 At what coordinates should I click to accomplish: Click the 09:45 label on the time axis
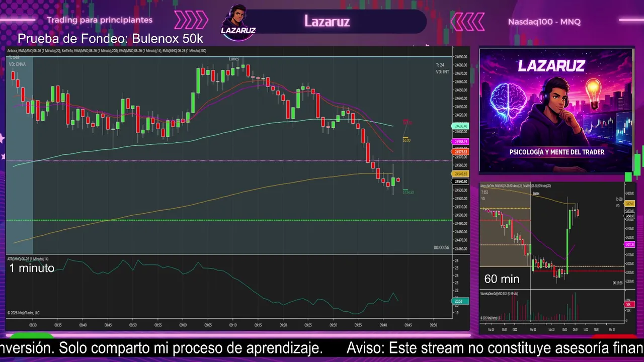pyautogui.click(x=408, y=325)
